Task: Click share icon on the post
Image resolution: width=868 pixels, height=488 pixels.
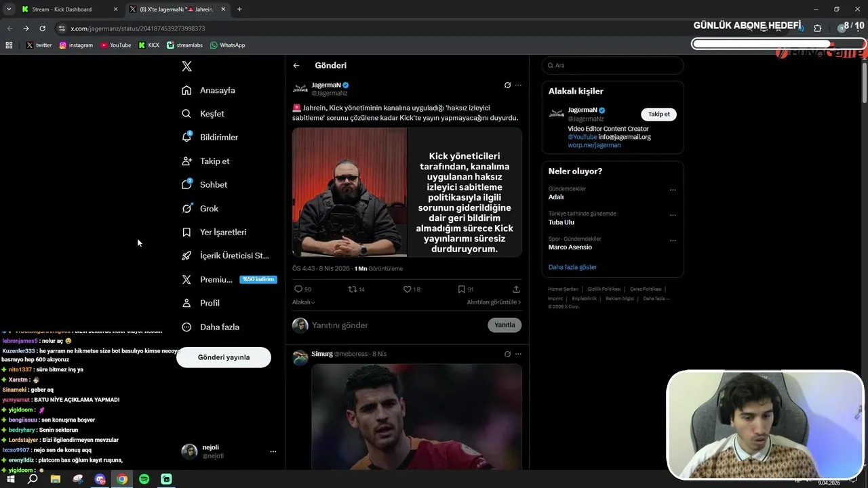Action: click(x=516, y=289)
